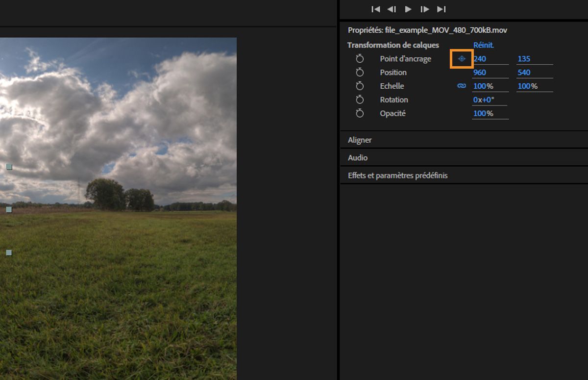Select anchor point Y value 135

[x=524, y=59]
